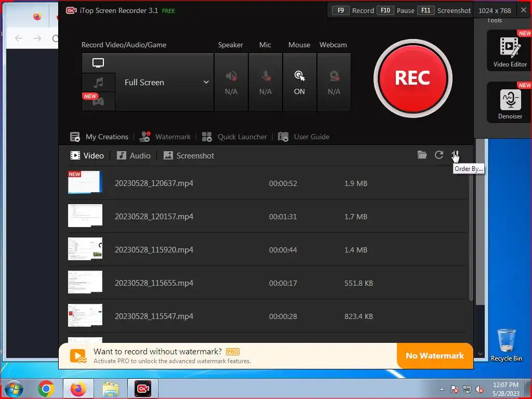The width and height of the screenshot is (532, 399).
Task: Select file name 20230528_115920.mp4
Action: [154, 250]
